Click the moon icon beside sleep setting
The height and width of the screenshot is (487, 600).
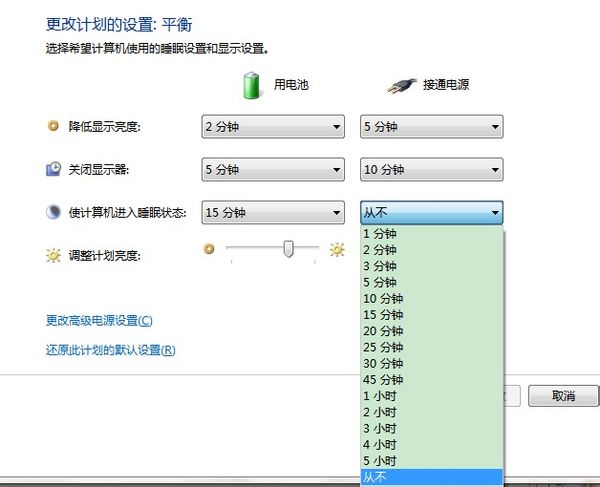[x=53, y=212]
